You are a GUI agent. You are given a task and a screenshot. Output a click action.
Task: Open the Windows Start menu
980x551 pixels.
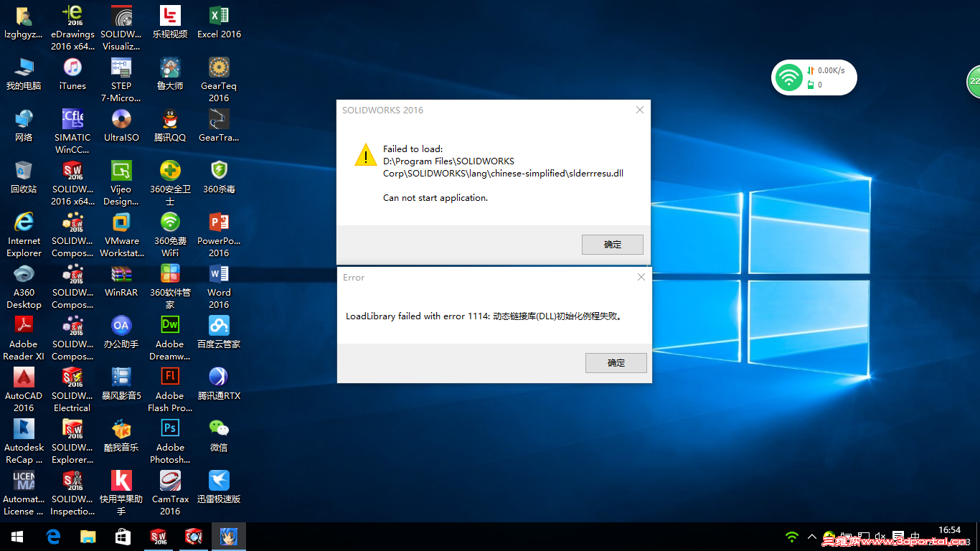coord(17,537)
